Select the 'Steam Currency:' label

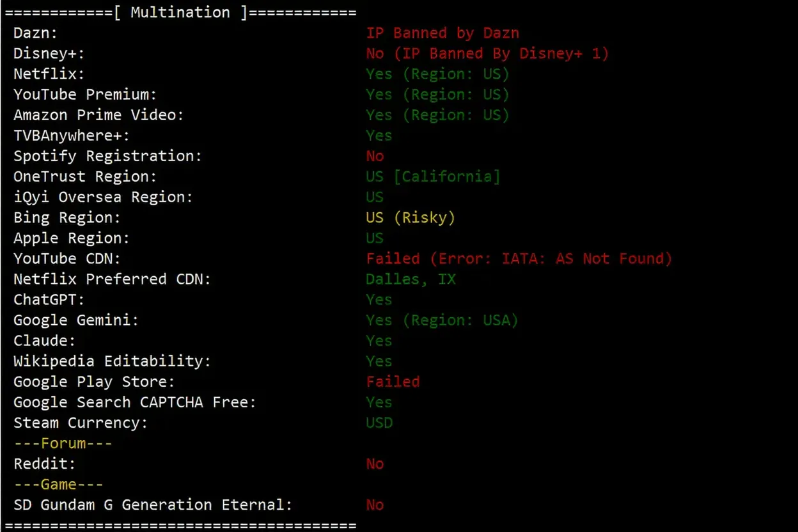[x=81, y=423]
